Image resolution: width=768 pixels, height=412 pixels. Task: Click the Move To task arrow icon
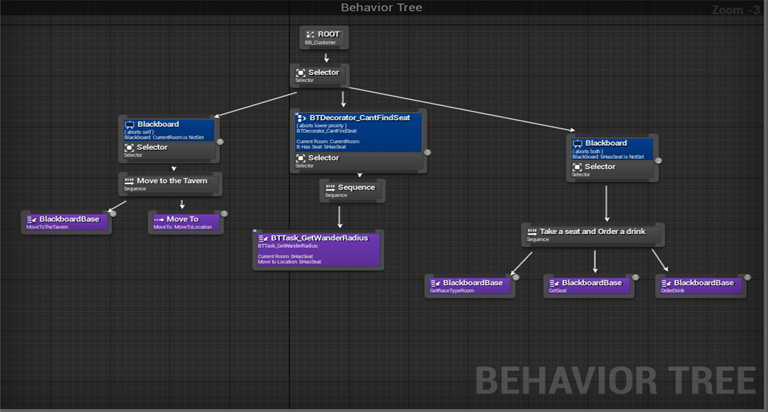click(158, 219)
